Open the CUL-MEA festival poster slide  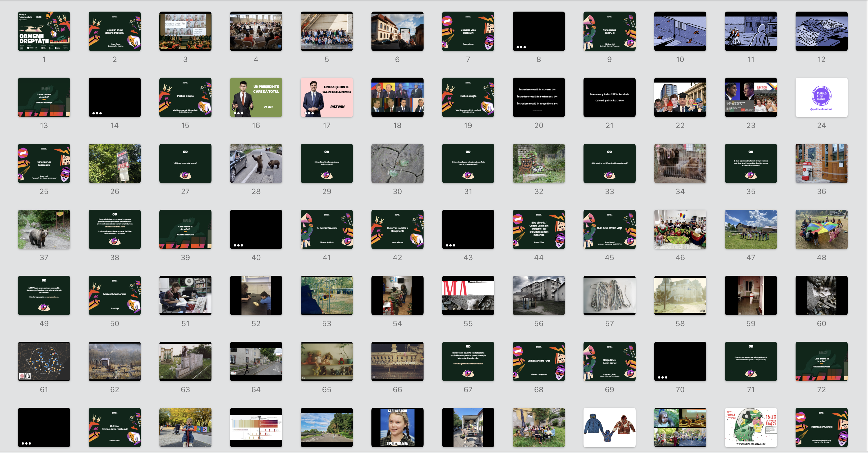(751, 427)
